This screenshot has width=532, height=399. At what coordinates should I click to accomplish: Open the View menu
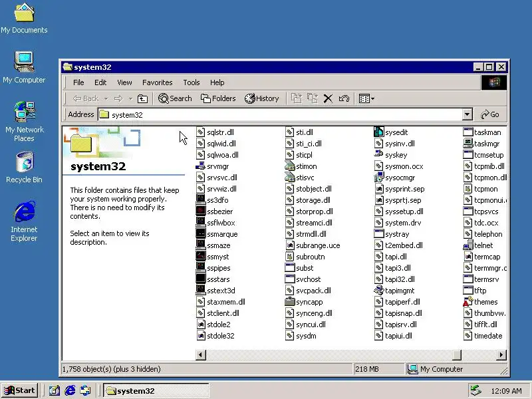[124, 82]
